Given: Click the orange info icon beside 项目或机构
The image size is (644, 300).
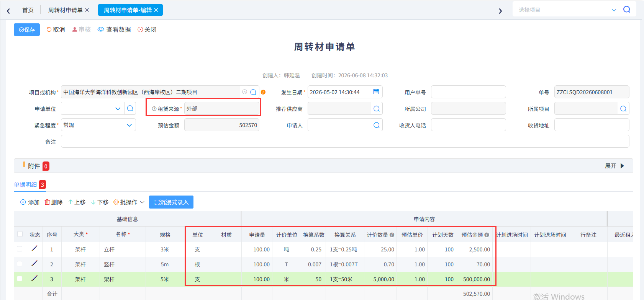Looking at the screenshot, I should tap(263, 92).
